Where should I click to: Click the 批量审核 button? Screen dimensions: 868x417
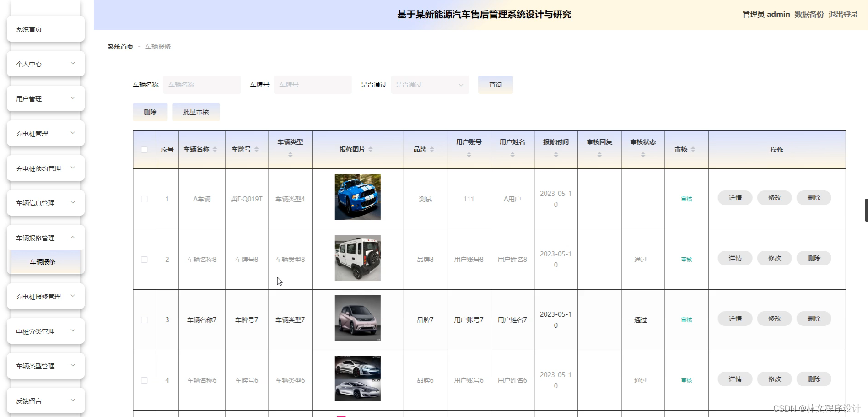point(196,112)
